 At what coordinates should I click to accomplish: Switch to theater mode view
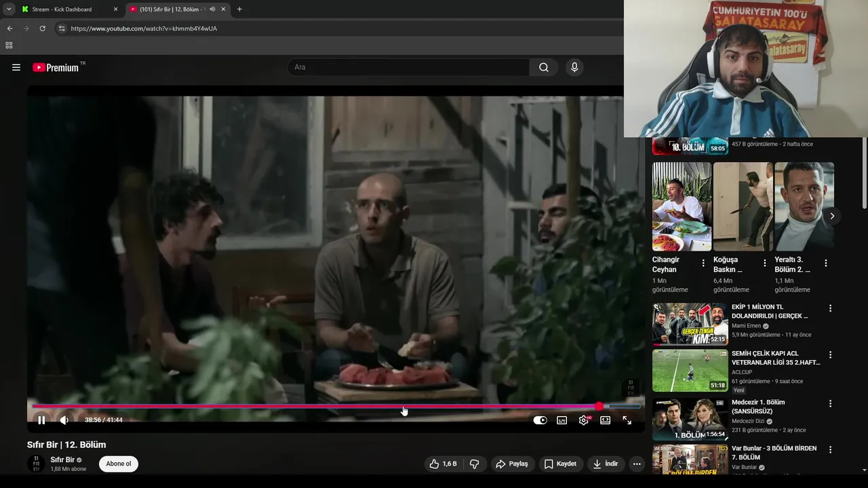click(x=605, y=420)
